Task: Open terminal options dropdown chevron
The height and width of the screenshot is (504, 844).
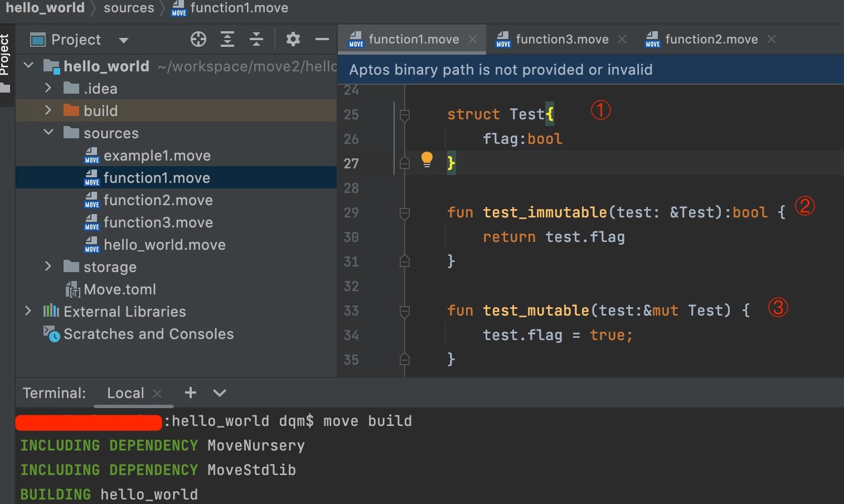Action: (x=220, y=393)
